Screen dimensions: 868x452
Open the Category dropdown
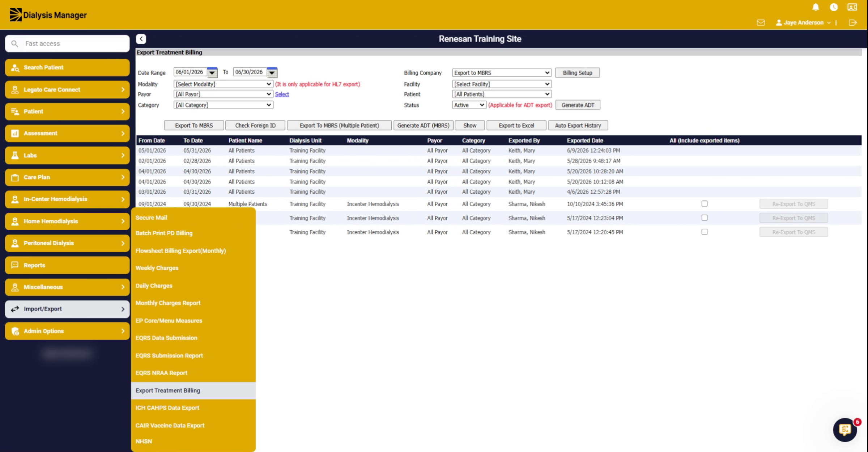[x=223, y=105]
